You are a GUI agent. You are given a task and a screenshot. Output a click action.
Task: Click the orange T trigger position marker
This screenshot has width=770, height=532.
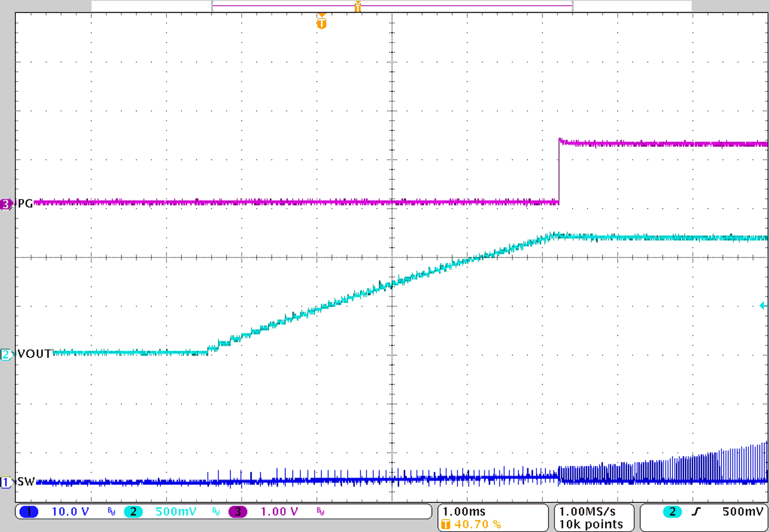pyautogui.click(x=321, y=21)
